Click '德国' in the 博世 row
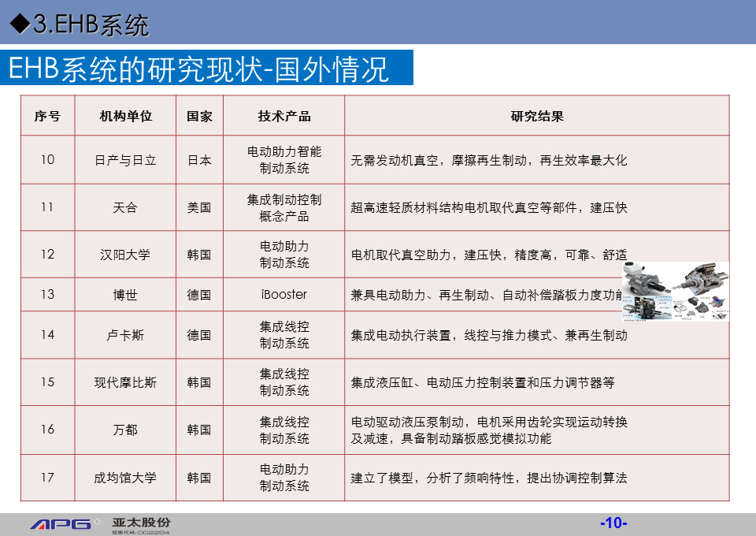756x536 pixels. click(199, 295)
